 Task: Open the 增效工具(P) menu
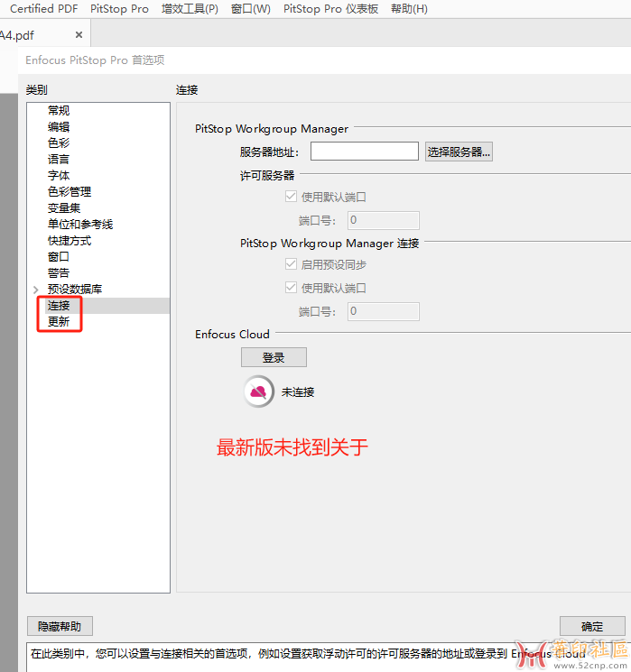coord(190,9)
